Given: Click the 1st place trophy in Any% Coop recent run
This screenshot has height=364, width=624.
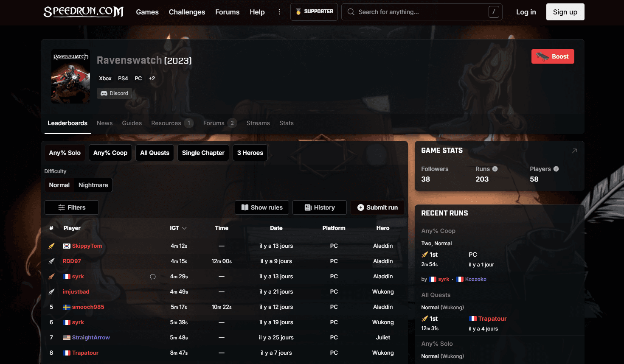Looking at the screenshot, I should tap(424, 255).
